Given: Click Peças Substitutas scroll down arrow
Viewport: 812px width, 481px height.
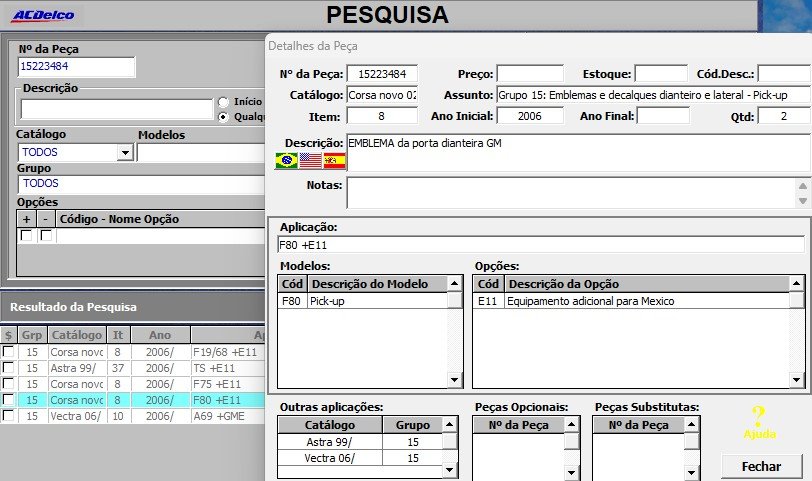Looking at the screenshot, I should coord(691,472).
